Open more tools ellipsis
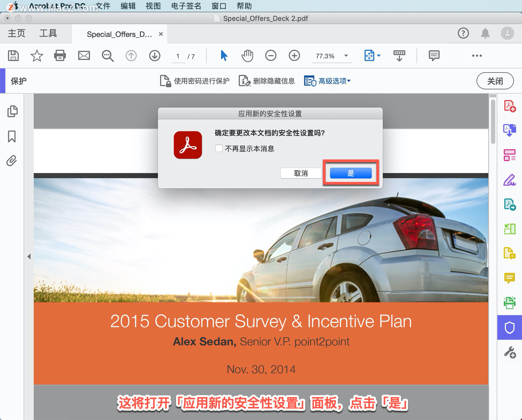The height and width of the screenshot is (420, 522). pyautogui.click(x=477, y=56)
